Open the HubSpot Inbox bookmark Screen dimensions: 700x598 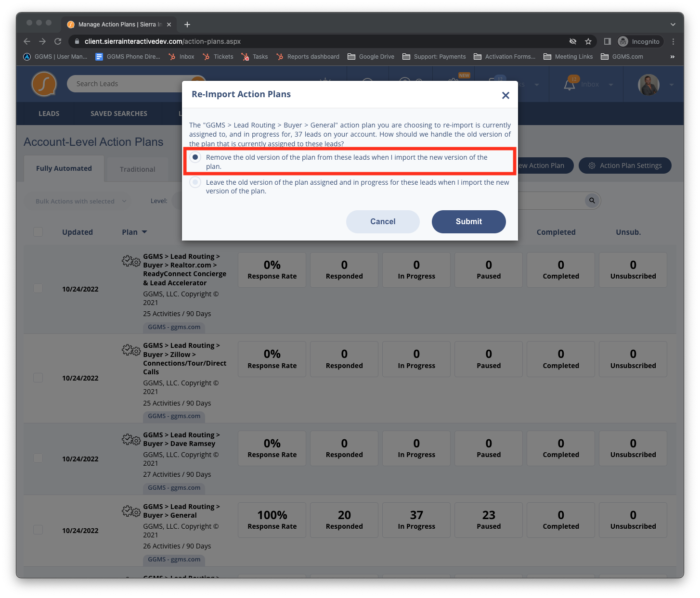coord(181,57)
